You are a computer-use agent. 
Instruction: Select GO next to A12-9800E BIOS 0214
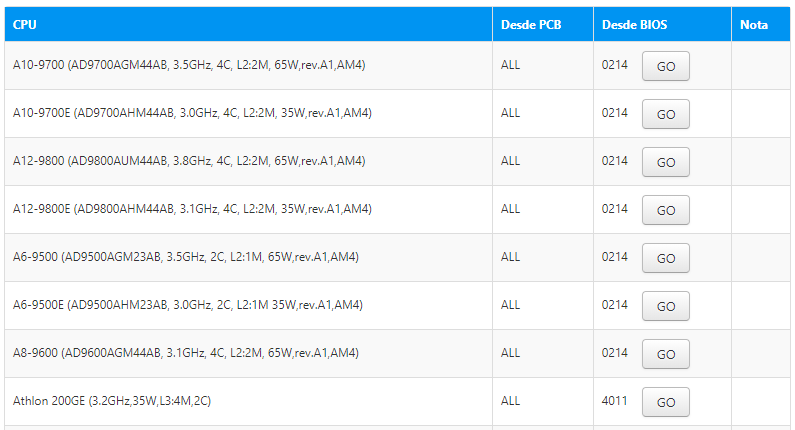click(x=666, y=210)
